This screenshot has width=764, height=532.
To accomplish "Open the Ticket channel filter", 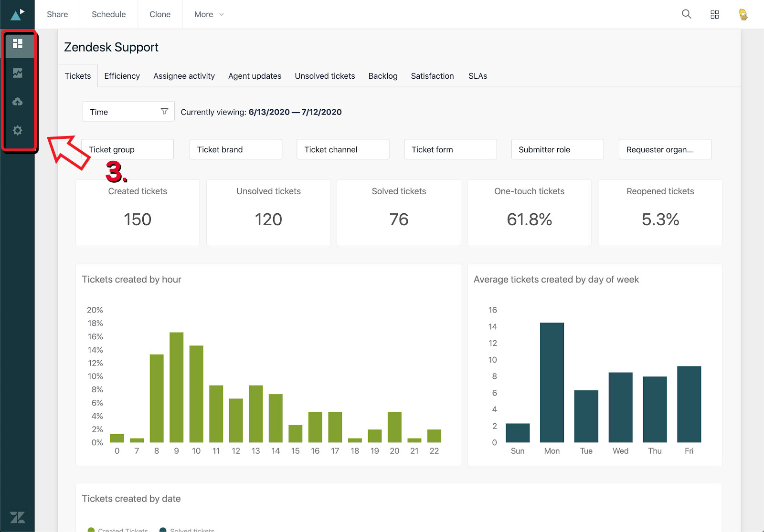I will (342, 149).
